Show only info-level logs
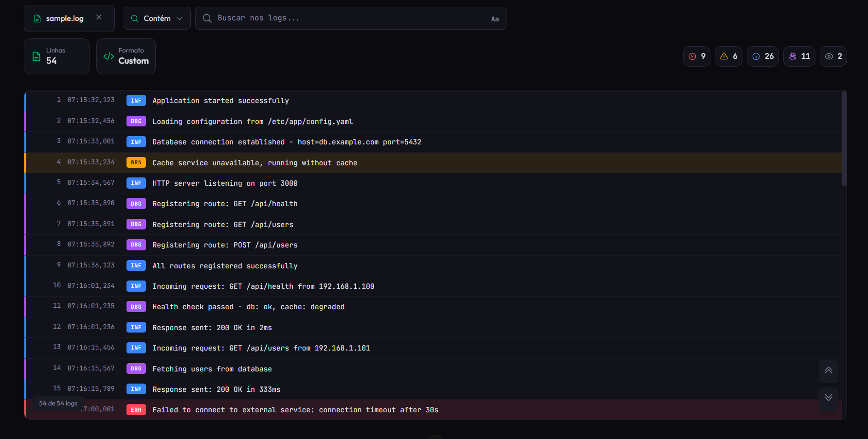868x439 pixels. pos(762,56)
